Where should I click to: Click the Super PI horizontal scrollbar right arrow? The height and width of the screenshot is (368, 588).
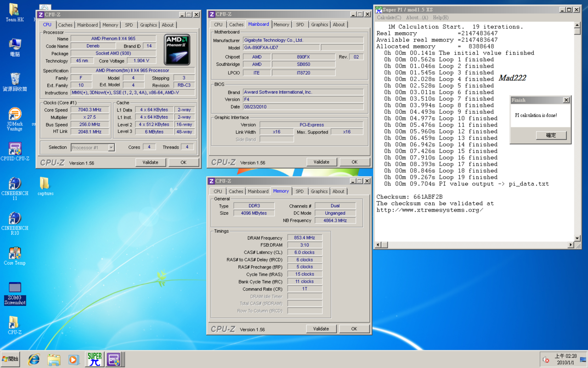coord(571,245)
